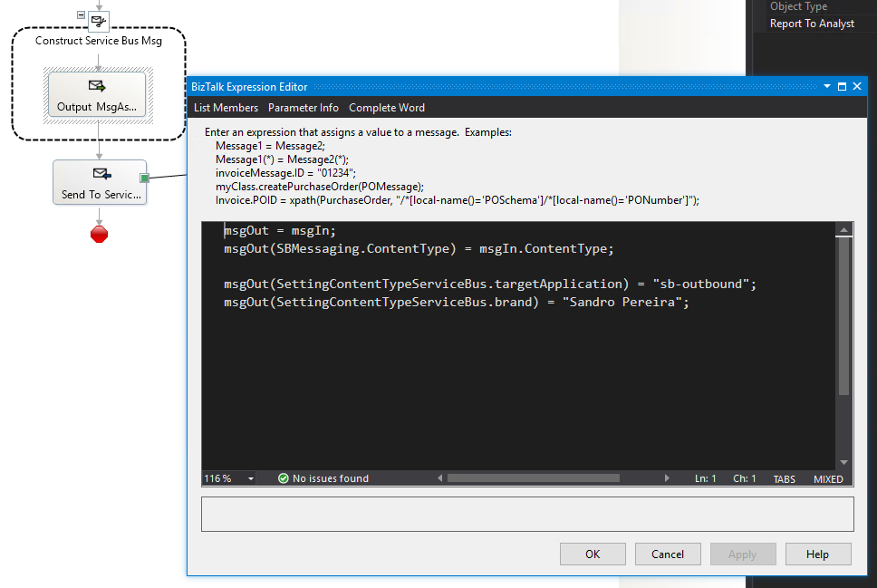Viewport: 877px width, 588px height.
Task: Click the red stop terminate shape
Action: pos(99,234)
